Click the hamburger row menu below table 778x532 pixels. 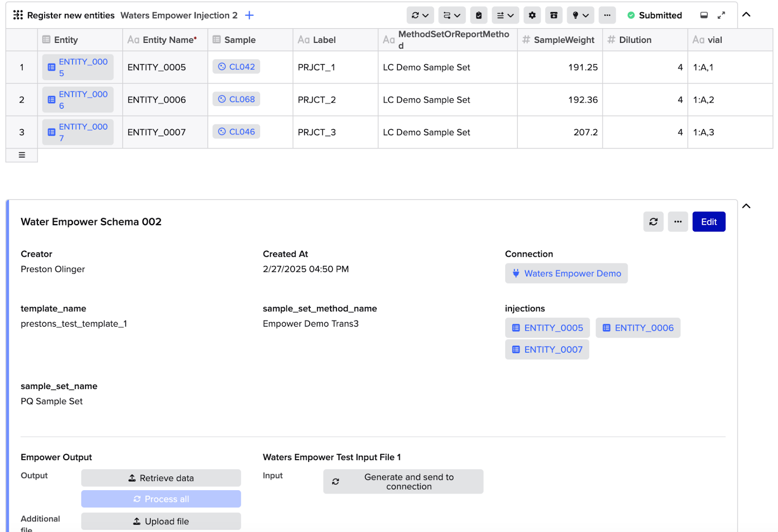21,155
